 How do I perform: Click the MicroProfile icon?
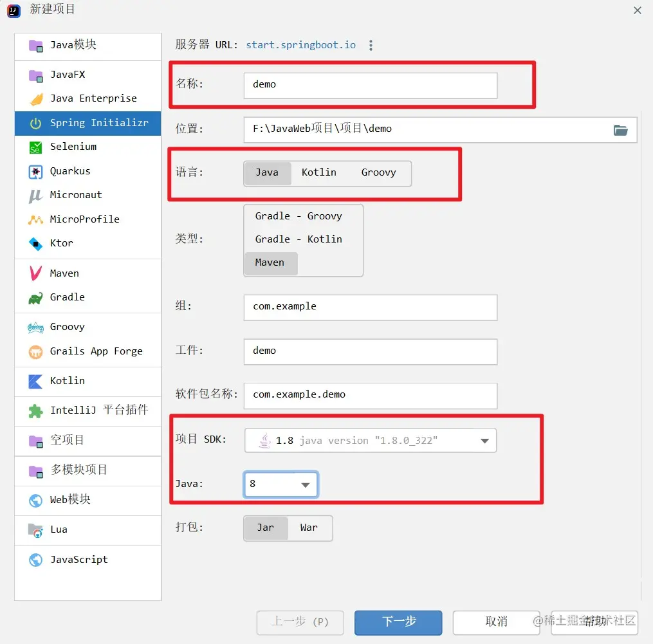click(x=36, y=219)
